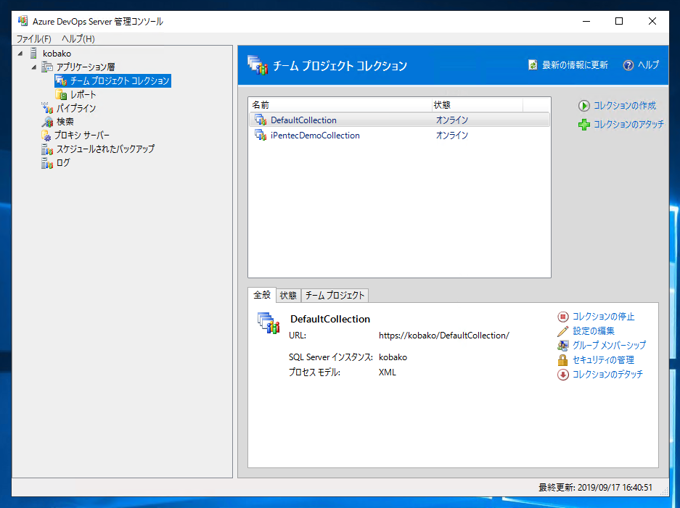680x508 pixels.
Task: Click the 設定の編集 pencil icon
Action: [562, 331]
